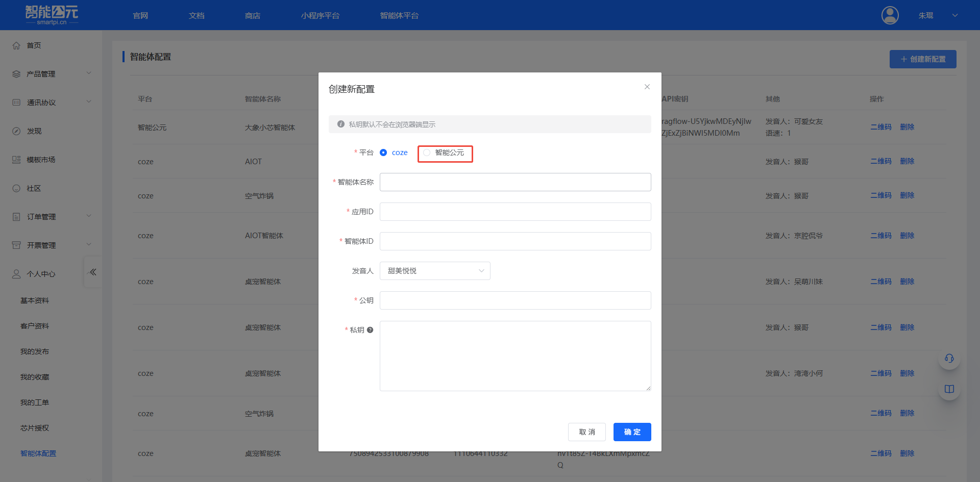Close the create configuration dialog
This screenshot has height=482, width=980.
[x=647, y=87]
